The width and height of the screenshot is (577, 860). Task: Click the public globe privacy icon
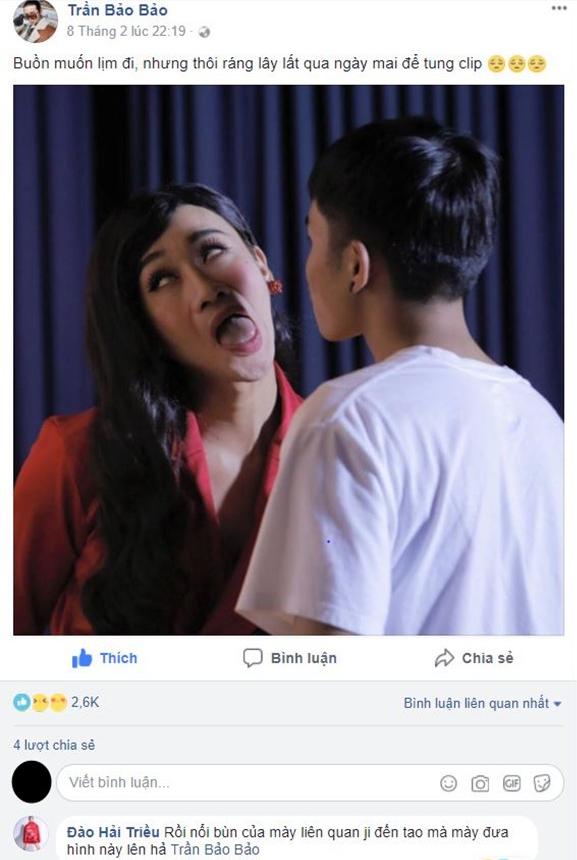click(204, 32)
